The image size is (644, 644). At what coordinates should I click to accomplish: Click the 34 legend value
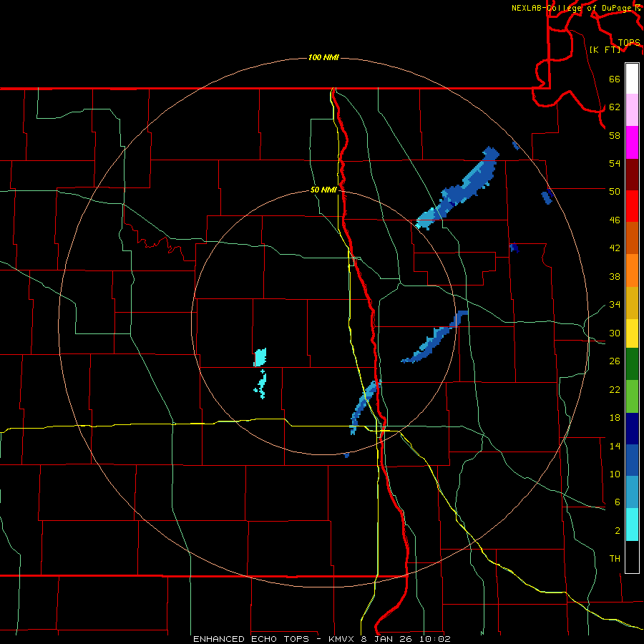pos(615,305)
